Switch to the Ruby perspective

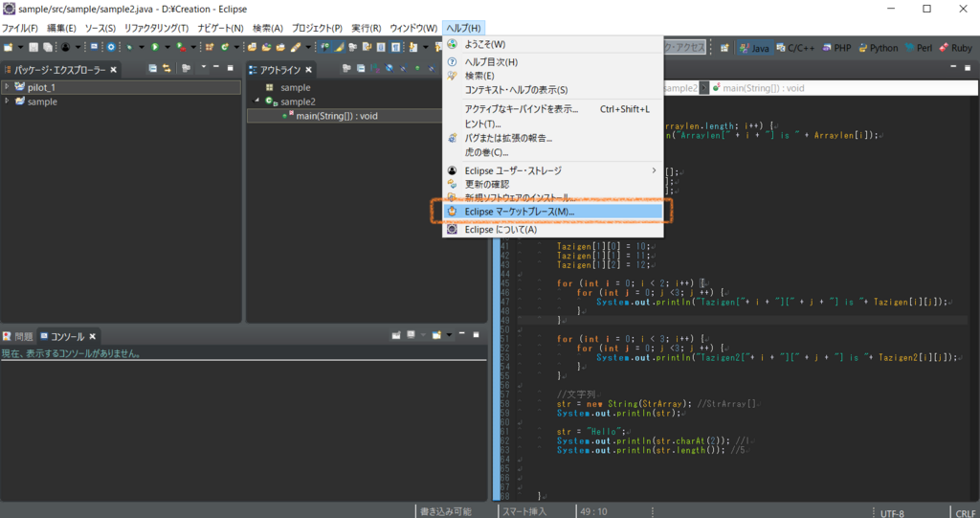tap(956, 48)
